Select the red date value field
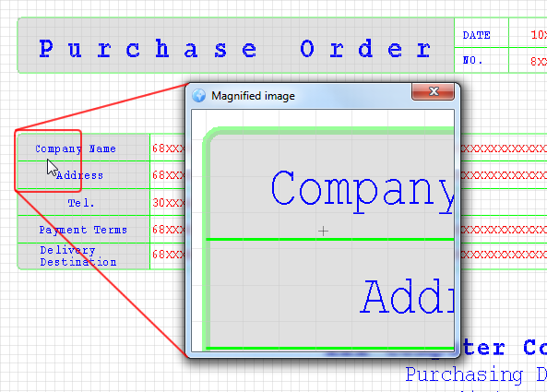This screenshot has height=392, width=547. coord(528,34)
